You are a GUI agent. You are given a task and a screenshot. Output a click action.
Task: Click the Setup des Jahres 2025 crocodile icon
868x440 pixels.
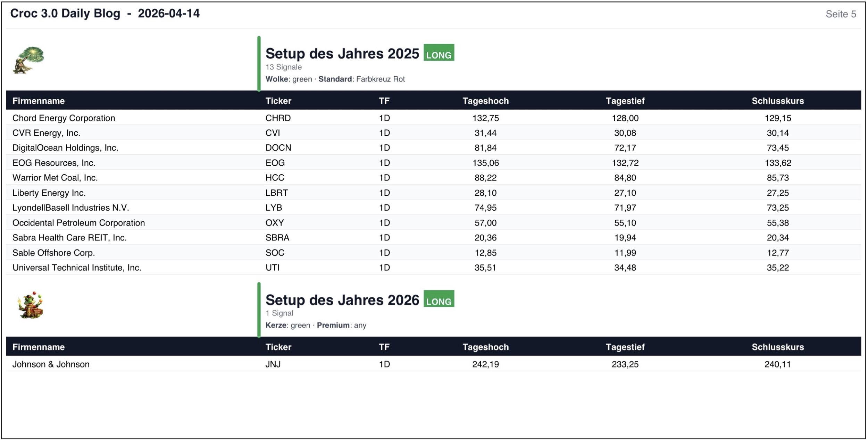coord(29,60)
